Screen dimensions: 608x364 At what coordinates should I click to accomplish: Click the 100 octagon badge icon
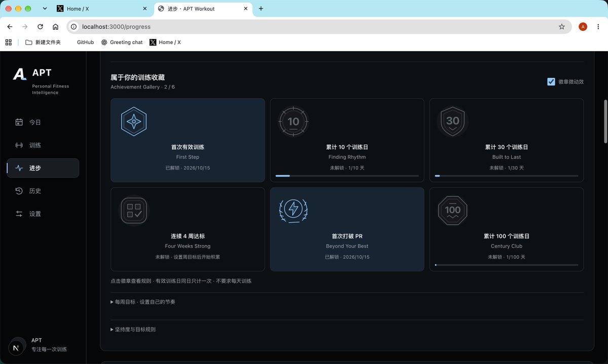(452, 210)
